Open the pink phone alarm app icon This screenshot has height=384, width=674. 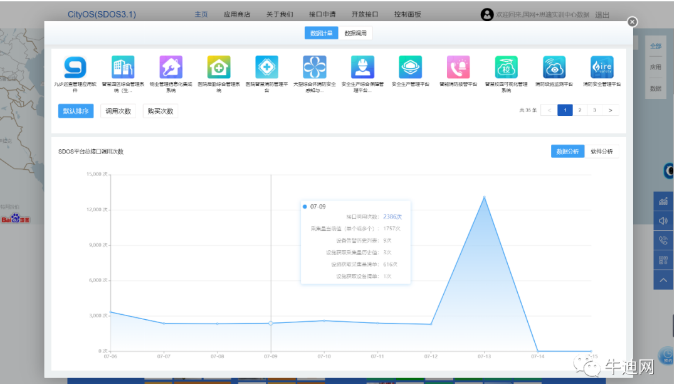point(458,67)
